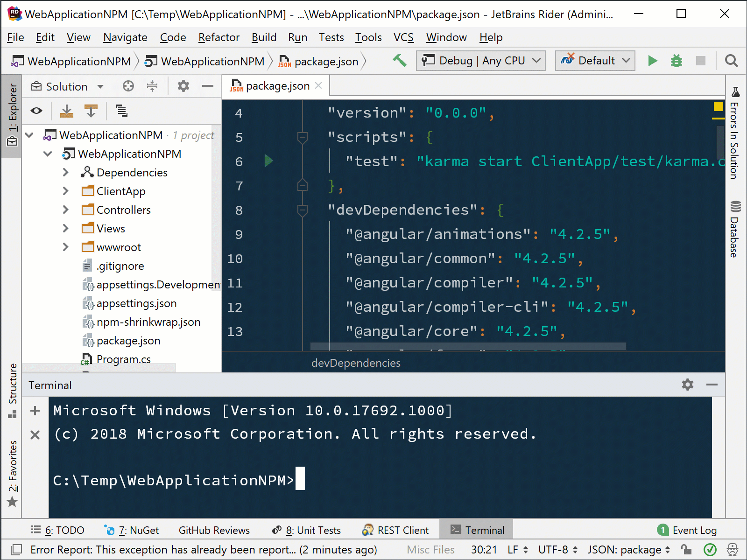This screenshot has width=747, height=560.
Task: Run the project with the green Run button
Action: click(x=652, y=61)
